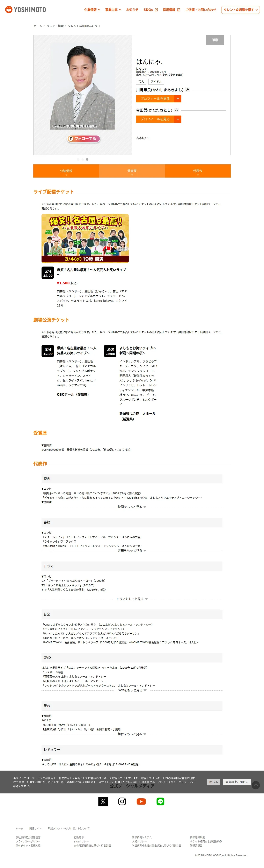
Task: Click the scroll-to-top arrow button
Action: [256, 785]
